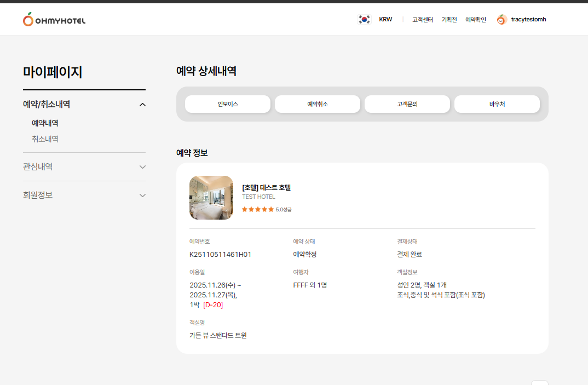Select 예약내역 in the sidebar
Image resolution: width=588 pixels, height=385 pixels.
45,123
